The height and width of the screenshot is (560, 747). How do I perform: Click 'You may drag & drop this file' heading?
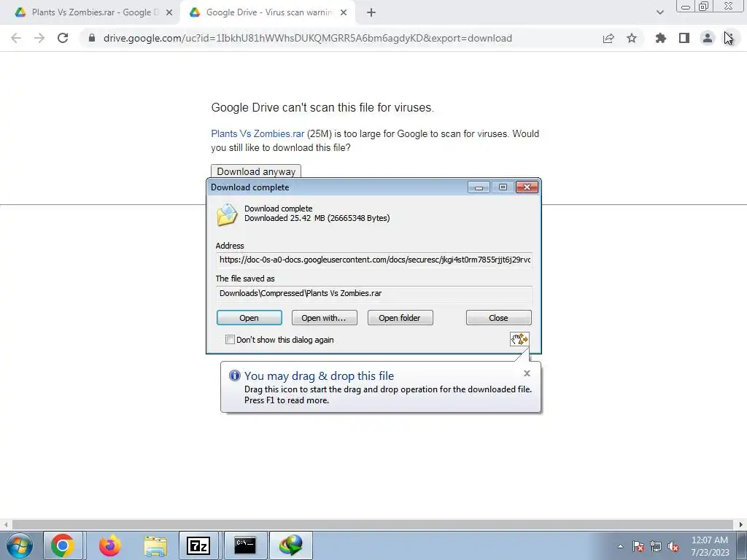pyautogui.click(x=320, y=376)
